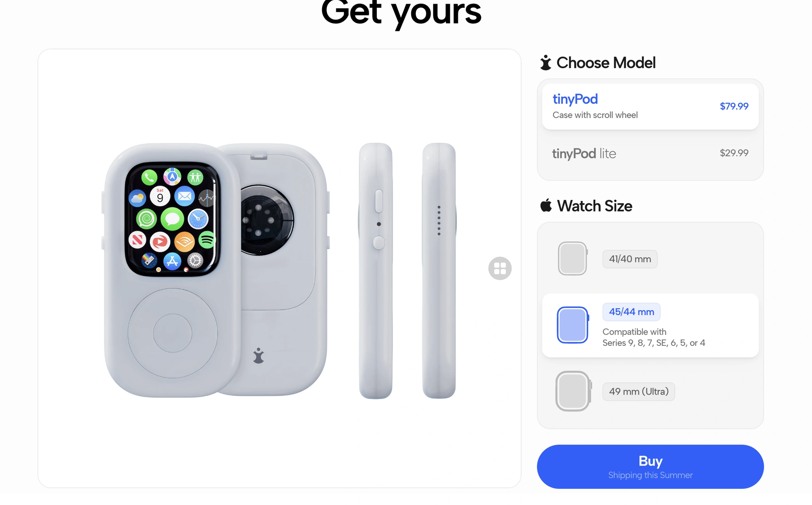This screenshot has width=812, height=505.
Task: Choose the 45/44 mm size label
Action: 631,312
